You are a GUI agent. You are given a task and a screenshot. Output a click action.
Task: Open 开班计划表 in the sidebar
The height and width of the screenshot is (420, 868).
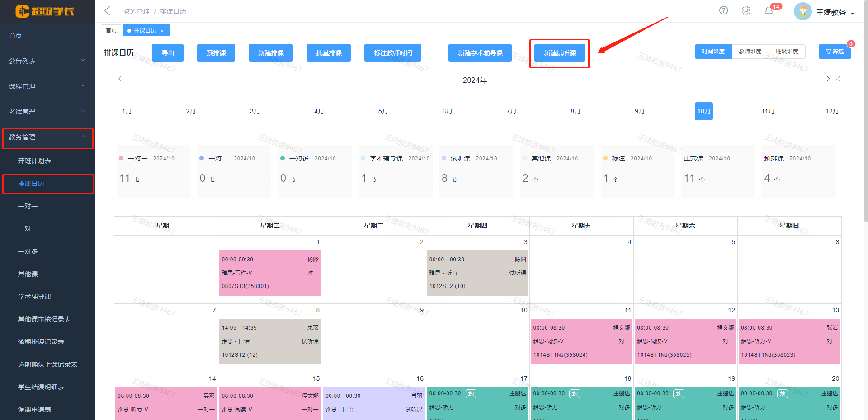34,161
